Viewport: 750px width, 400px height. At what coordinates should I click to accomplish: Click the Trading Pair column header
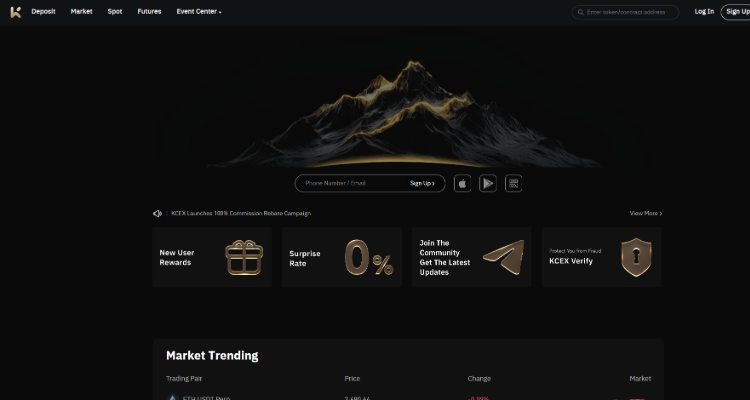(x=184, y=378)
